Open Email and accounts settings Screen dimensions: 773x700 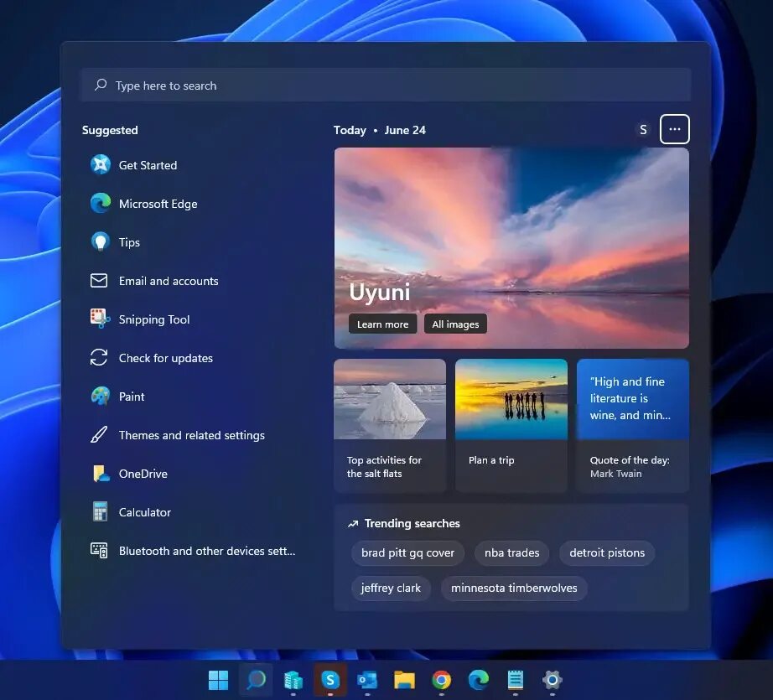168,281
